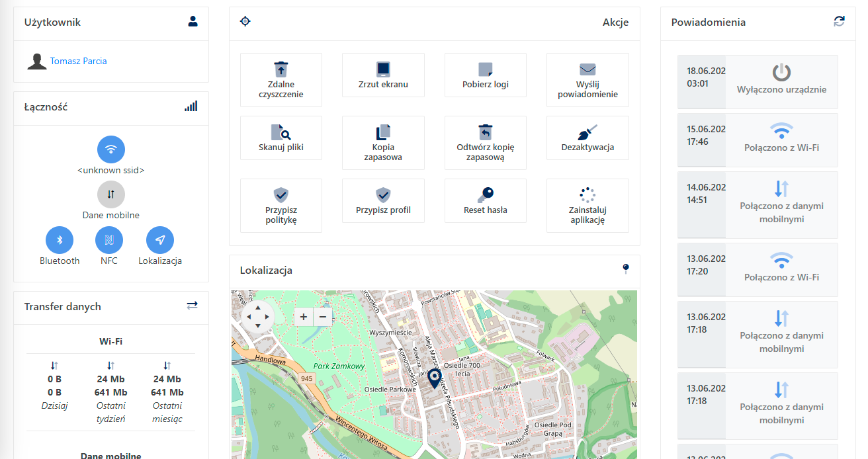This screenshot has width=868, height=459.
Task: Click the avatar beside Tomasz Parcia
Action: coord(36,62)
